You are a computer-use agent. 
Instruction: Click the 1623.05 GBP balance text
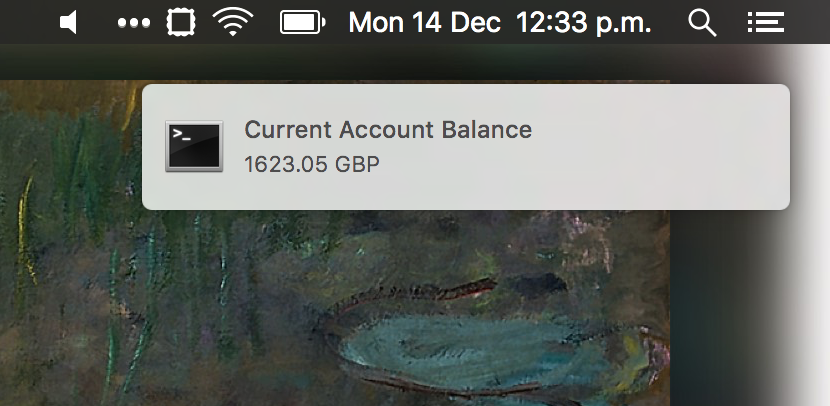click(312, 165)
